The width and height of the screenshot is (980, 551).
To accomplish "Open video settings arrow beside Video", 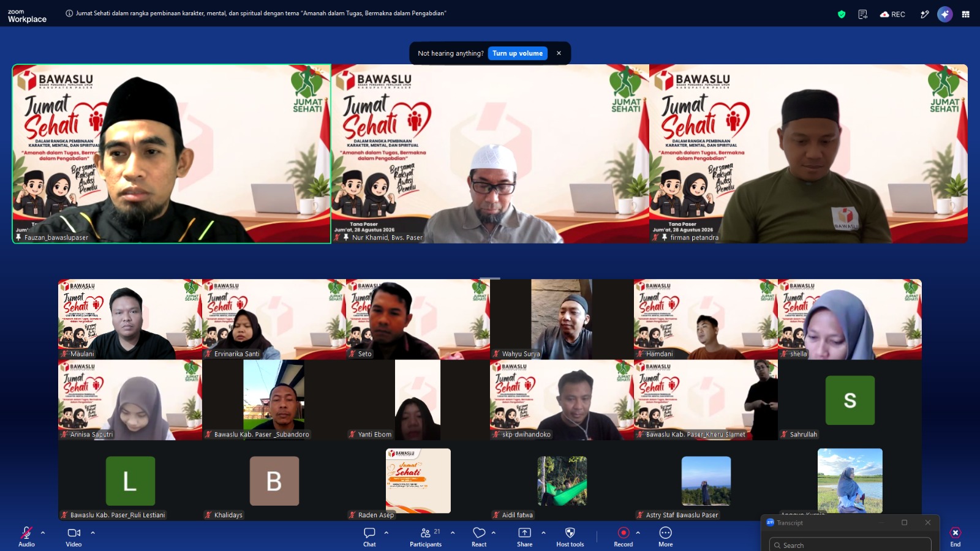I will (x=93, y=533).
